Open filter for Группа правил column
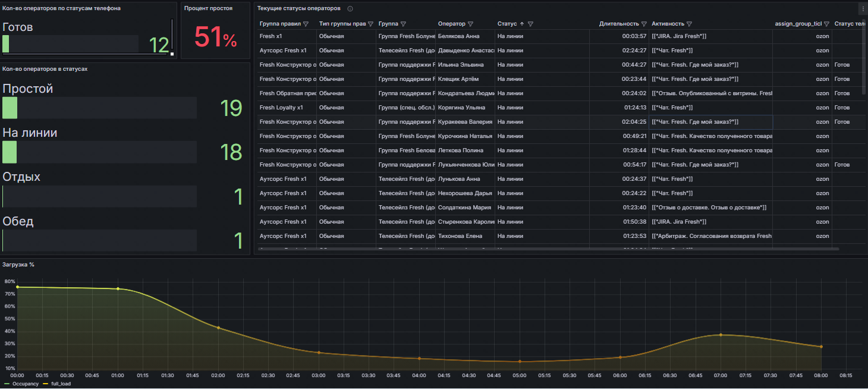The width and height of the screenshot is (868, 389). click(306, 24)
